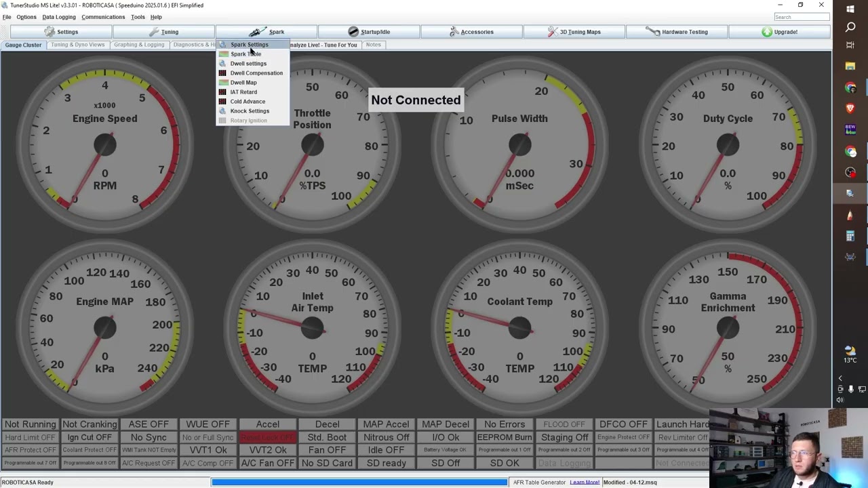This screenshot has width=868, height=488.
Task: Open the Options menu
Action: (x=26, y=17)
